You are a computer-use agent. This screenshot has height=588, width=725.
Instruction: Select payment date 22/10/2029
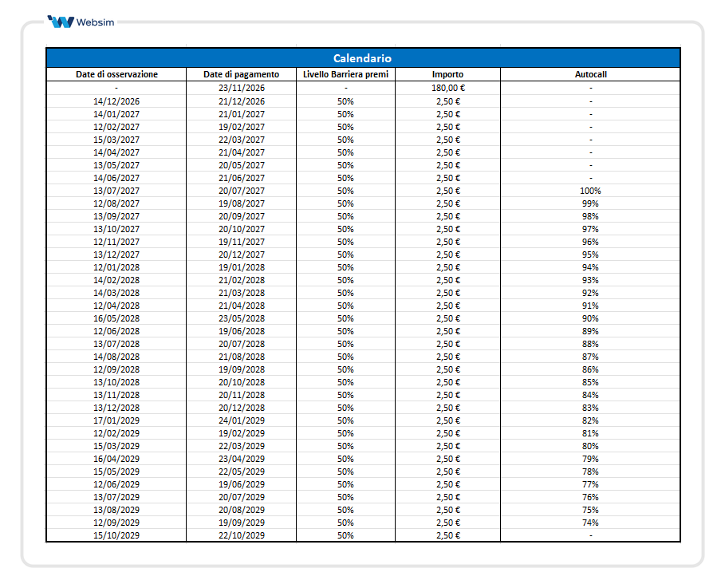click(x=242, y=535)
